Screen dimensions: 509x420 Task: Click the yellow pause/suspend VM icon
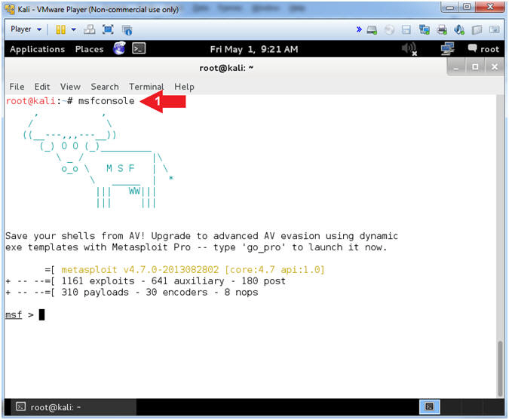coord(60,29)
